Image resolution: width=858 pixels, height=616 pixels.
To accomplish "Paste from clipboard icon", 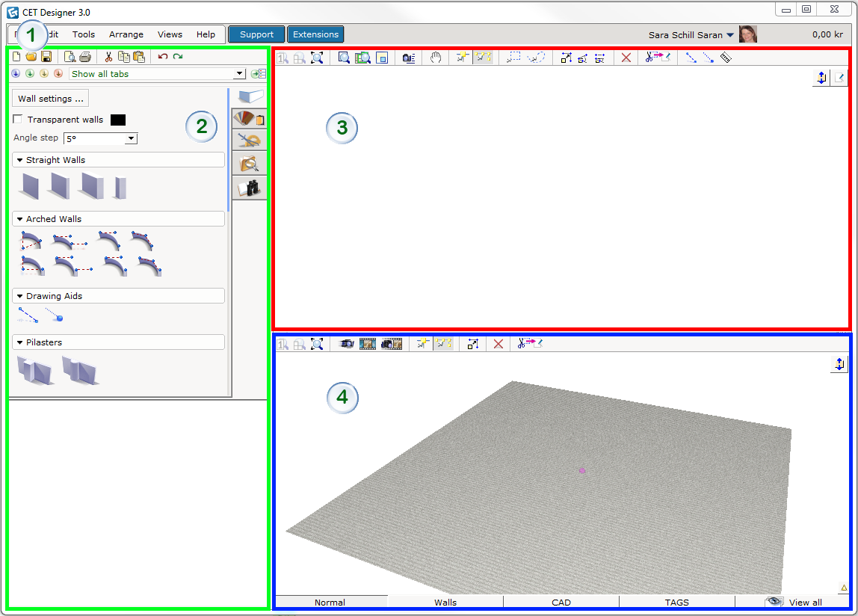I will click(140, 56).
